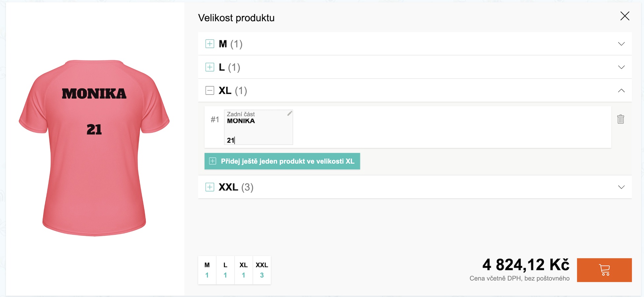Click the minus icon beside size XL
Viewport: 644px width, 297px height.
point(210,90)
